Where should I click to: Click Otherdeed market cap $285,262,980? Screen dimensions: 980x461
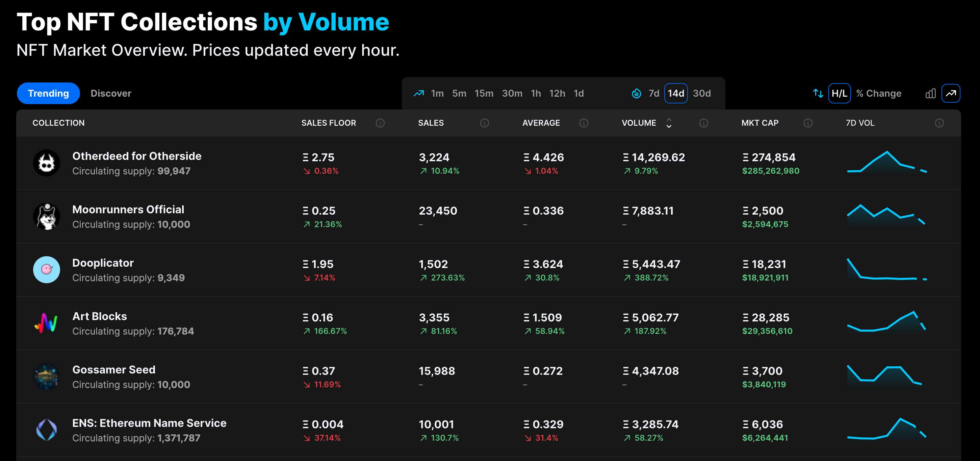pyautogui.click(x=770, y=171)
